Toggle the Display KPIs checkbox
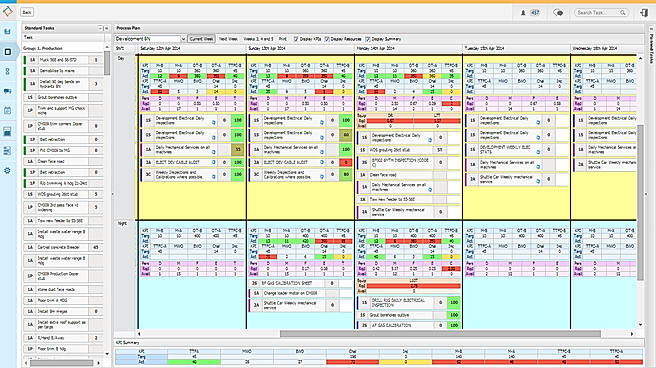The image size is (656, 368). click(x=295, y=39)
